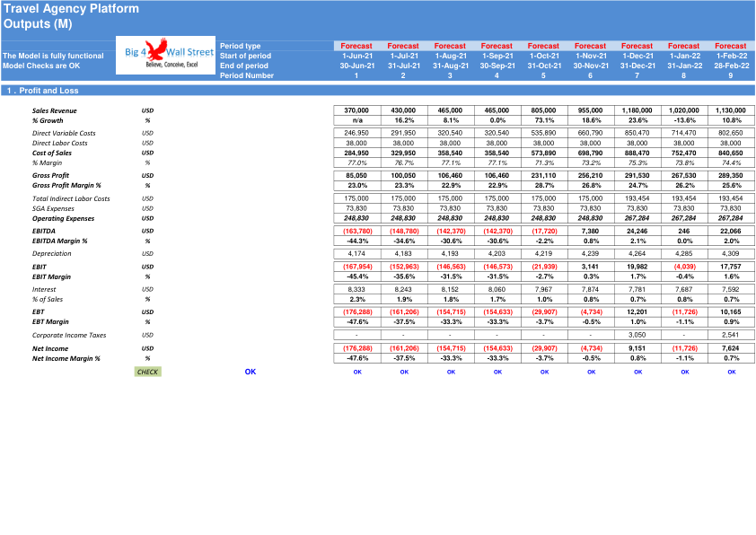This screenshot has height=535, width=756.
Task: Select the overall OK check result
Action: (251, 372)
